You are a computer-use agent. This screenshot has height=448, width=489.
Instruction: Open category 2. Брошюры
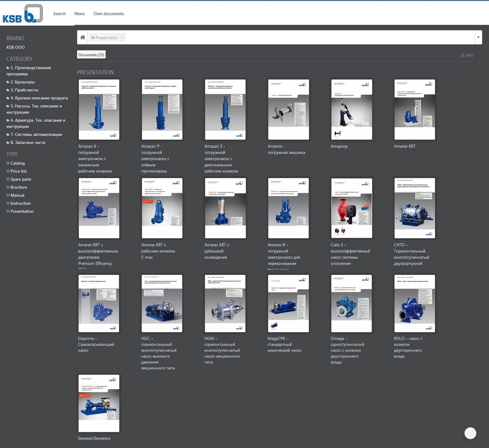(20, 82)
